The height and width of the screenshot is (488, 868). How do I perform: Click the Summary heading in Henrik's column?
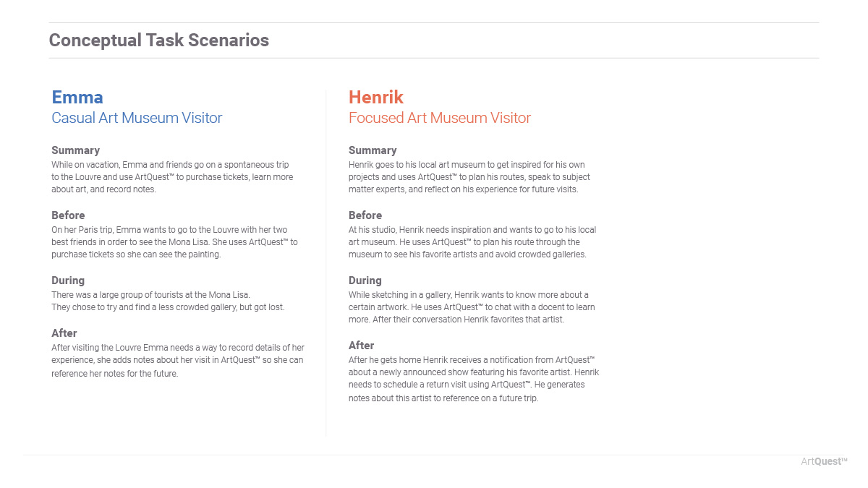click(x=373, y=150)
